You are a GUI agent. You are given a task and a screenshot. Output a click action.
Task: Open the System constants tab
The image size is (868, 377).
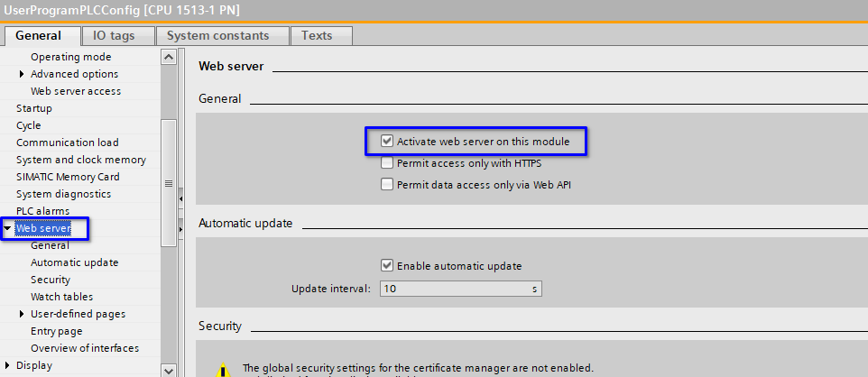click(222, 36)
